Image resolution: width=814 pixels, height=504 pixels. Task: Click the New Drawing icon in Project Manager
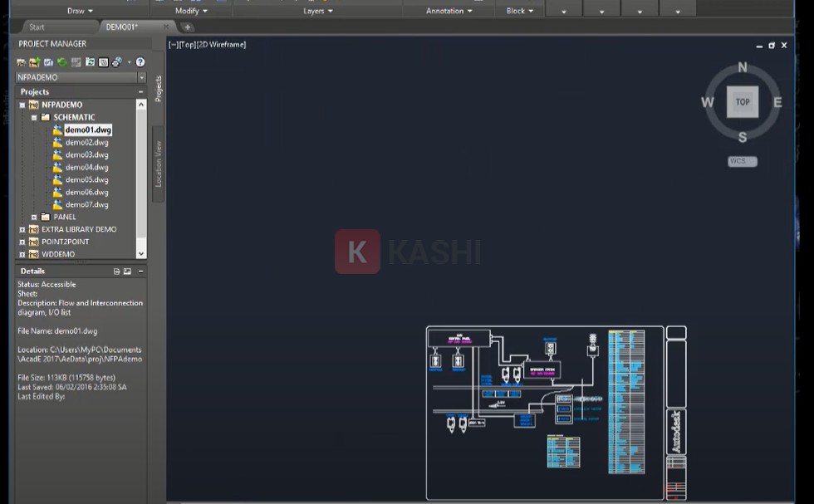click(35, 62)
